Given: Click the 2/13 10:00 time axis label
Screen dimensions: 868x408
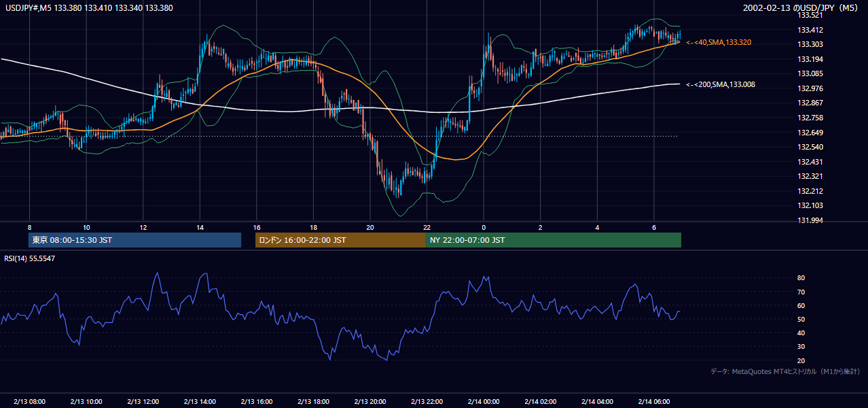Looking at the screenshot, I should 86,401.
